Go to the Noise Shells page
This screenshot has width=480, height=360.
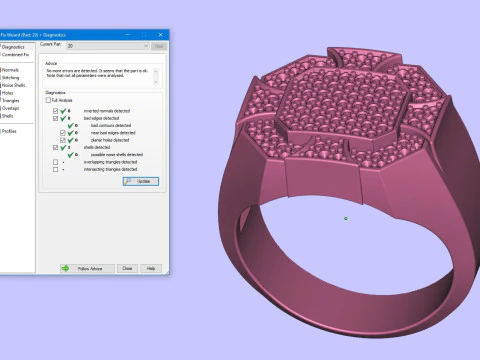point(13,85)
